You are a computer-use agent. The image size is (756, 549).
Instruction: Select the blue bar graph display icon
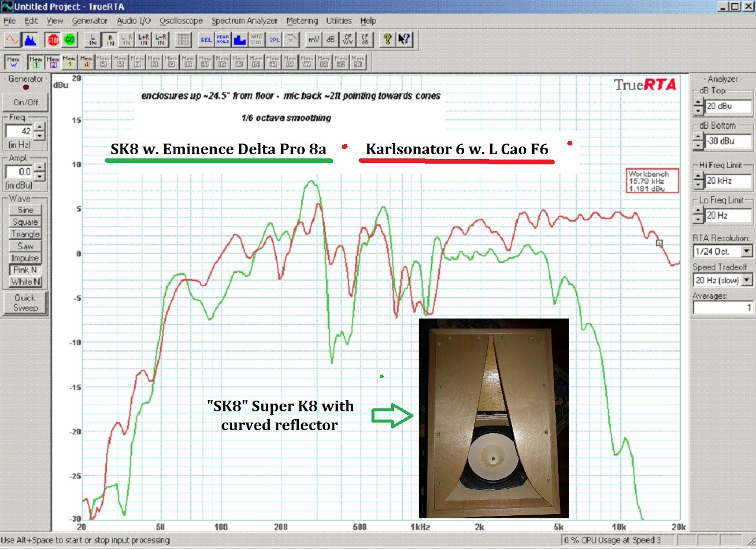(240, 40)
